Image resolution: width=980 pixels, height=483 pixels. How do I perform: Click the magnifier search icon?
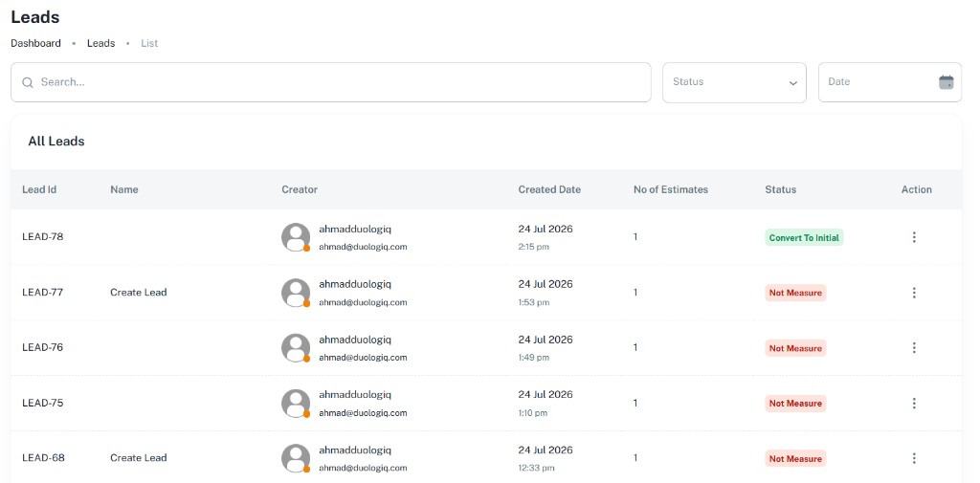(x=28, y=82)
